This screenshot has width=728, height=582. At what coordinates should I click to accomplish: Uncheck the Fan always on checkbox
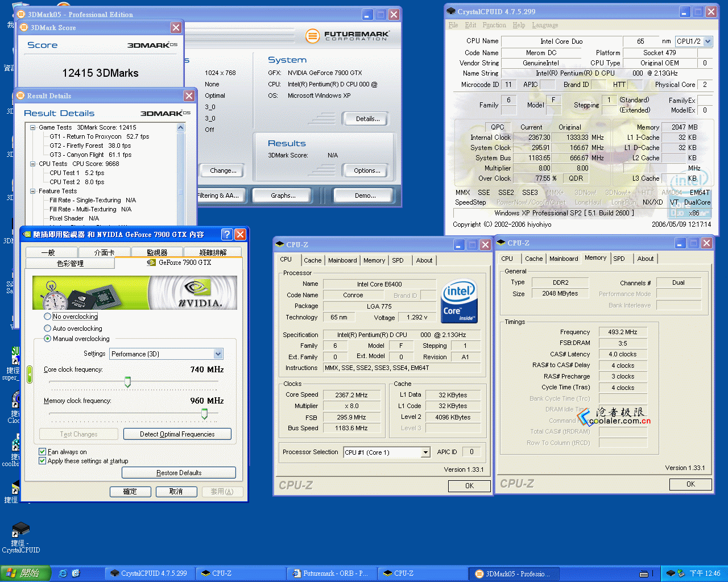point(43,452)
